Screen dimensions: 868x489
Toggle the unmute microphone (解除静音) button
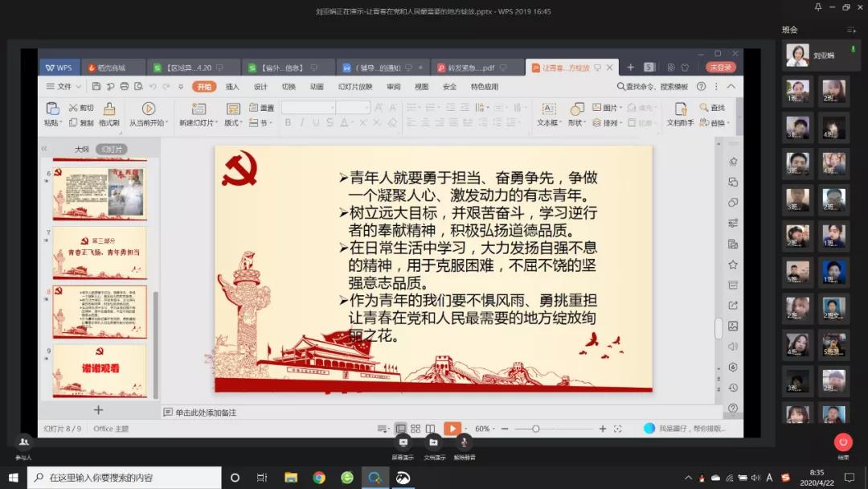tap(464, 442)
